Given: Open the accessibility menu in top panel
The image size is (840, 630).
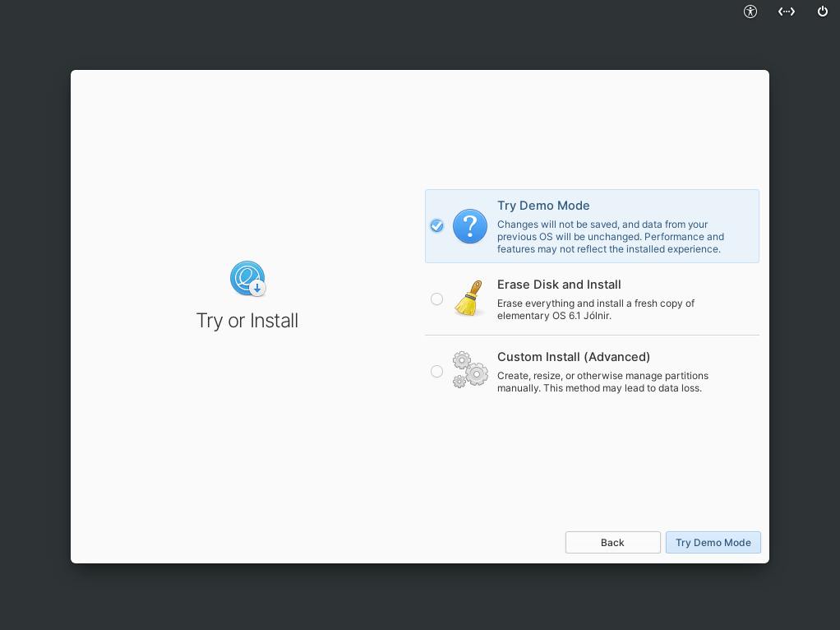Looking at the screenshot, I should click(750, 12).
